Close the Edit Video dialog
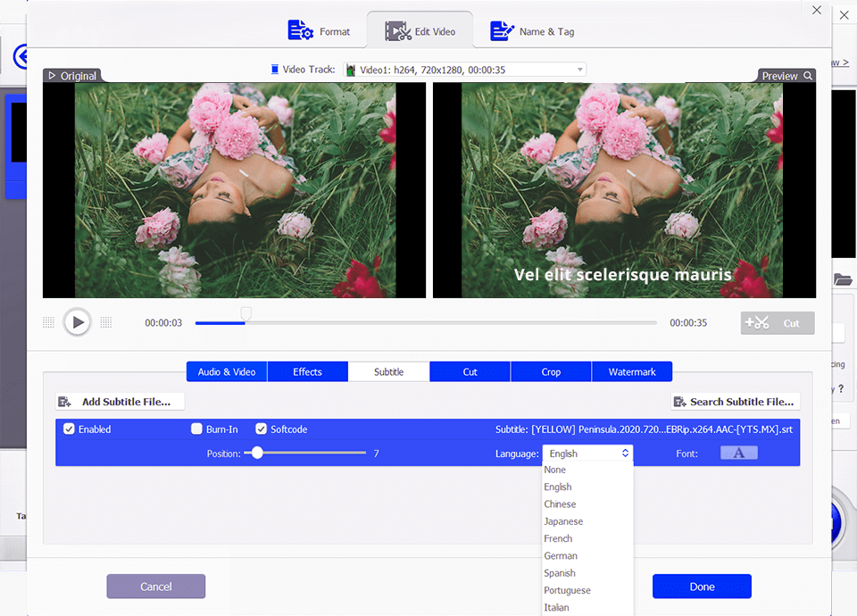The width and height of the screenshot is (857, 616). click(x=817, y=10)
